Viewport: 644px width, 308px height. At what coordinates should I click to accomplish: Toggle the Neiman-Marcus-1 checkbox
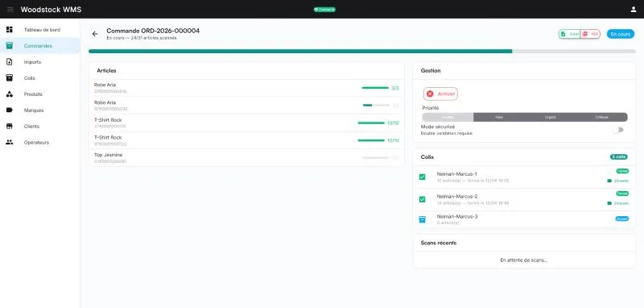pos(422,177)
